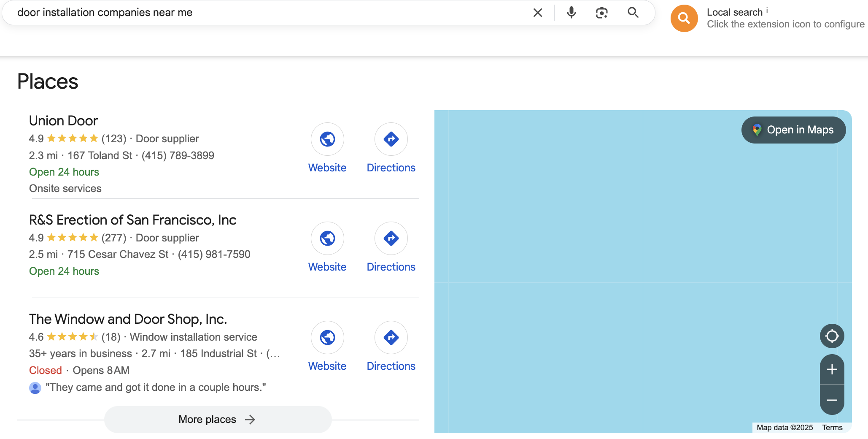Get directions to Union Door
868x439 pixels.
(391, 139)
